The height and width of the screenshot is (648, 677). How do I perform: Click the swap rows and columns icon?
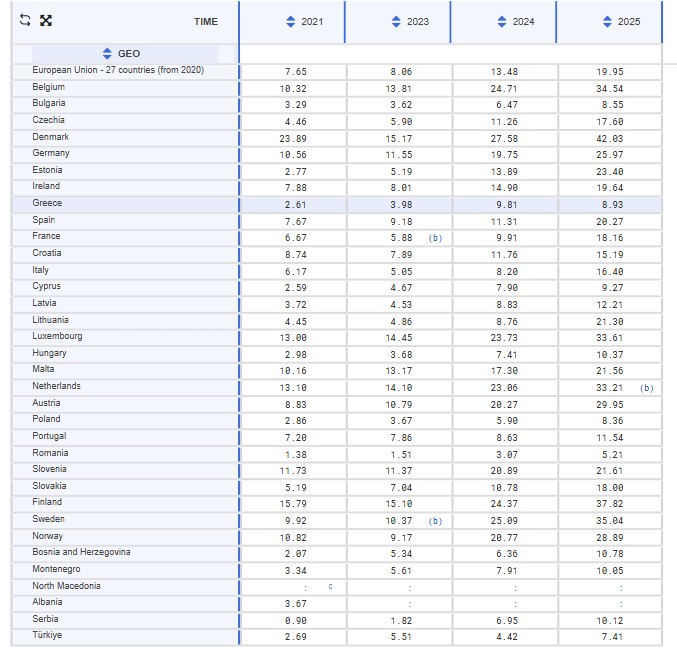(25, 21)
